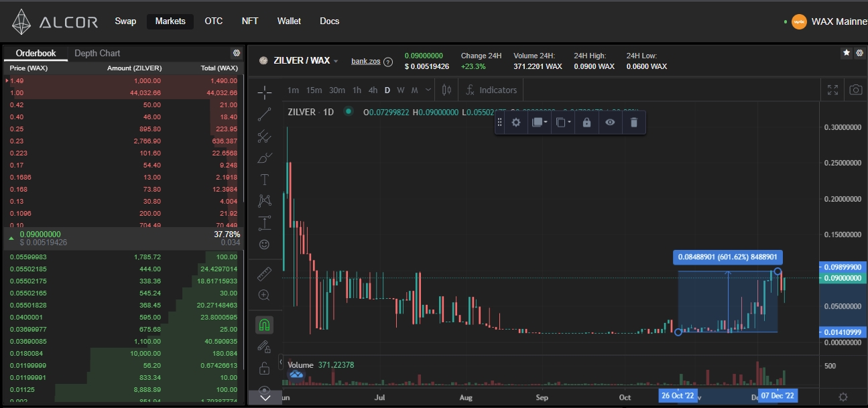Image resolution: width=868 pixels, height=408 pixels.
Task: Hide the selected drawing with eye icon
Action: (x=610, y=123)
